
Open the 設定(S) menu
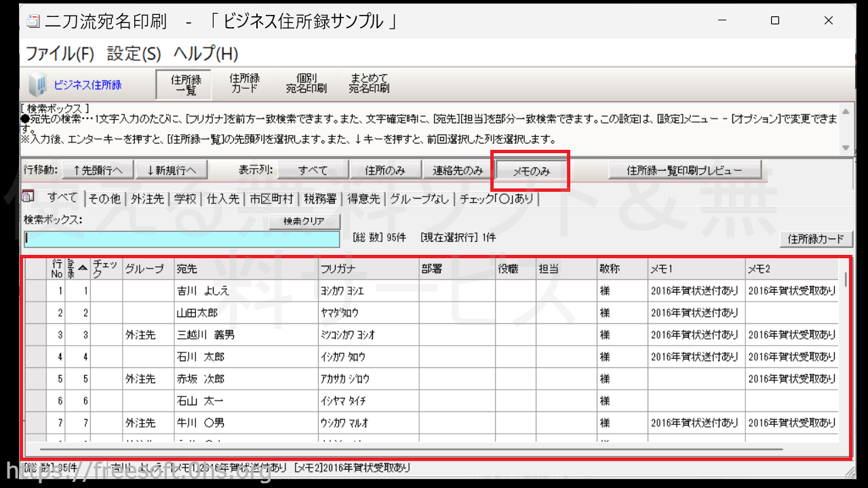(x=134, y=54)
